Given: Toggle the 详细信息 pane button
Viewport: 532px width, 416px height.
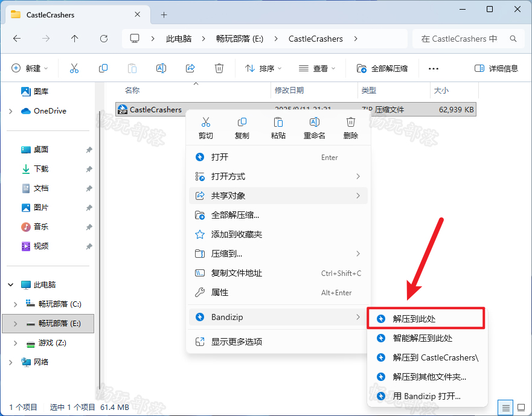Looking at the screenshot, I should (x=496, y=68).
